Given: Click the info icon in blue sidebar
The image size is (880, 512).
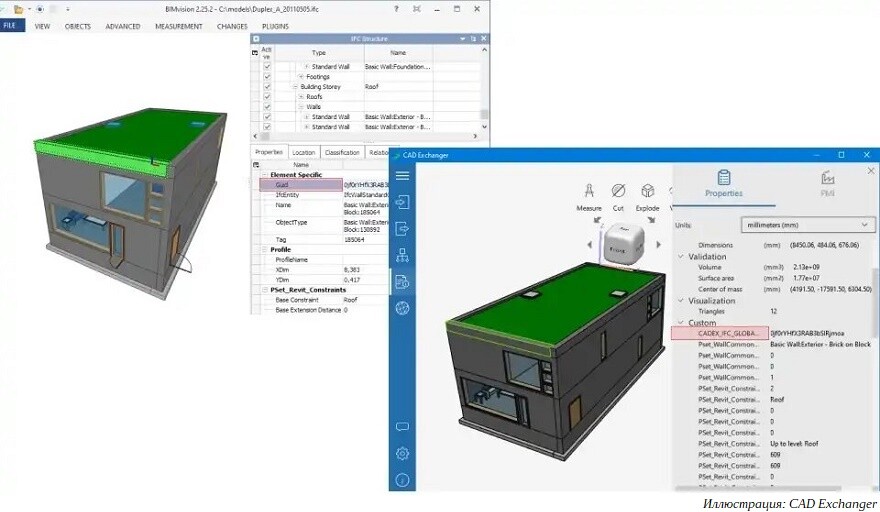Looking at the screenshot, I should (x=402, y=480).
